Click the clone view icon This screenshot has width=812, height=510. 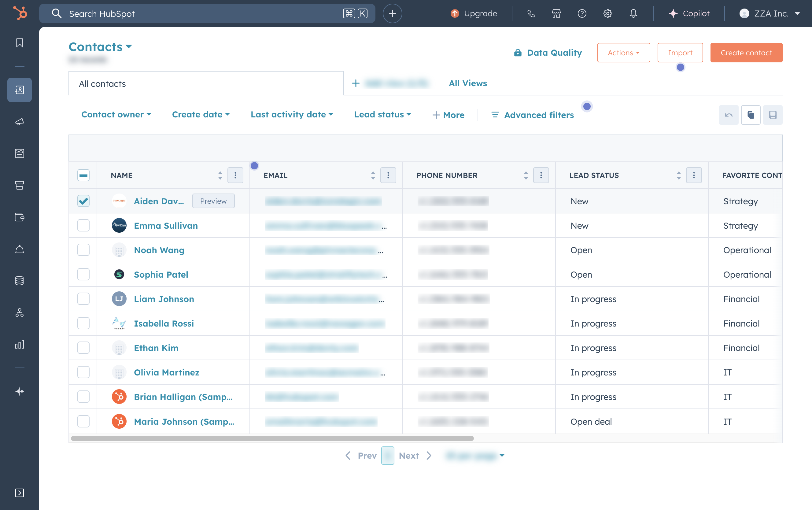751,115
